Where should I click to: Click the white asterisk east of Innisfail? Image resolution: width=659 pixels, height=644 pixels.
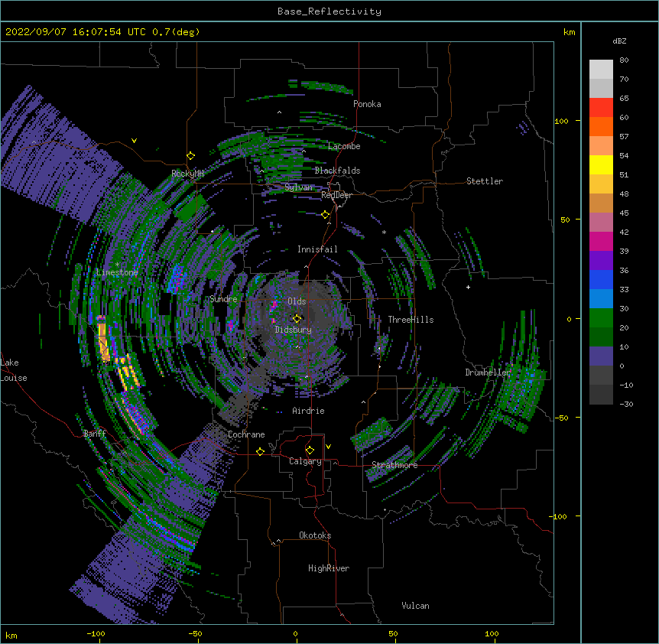pyautogui.click(x=384, y=233)
